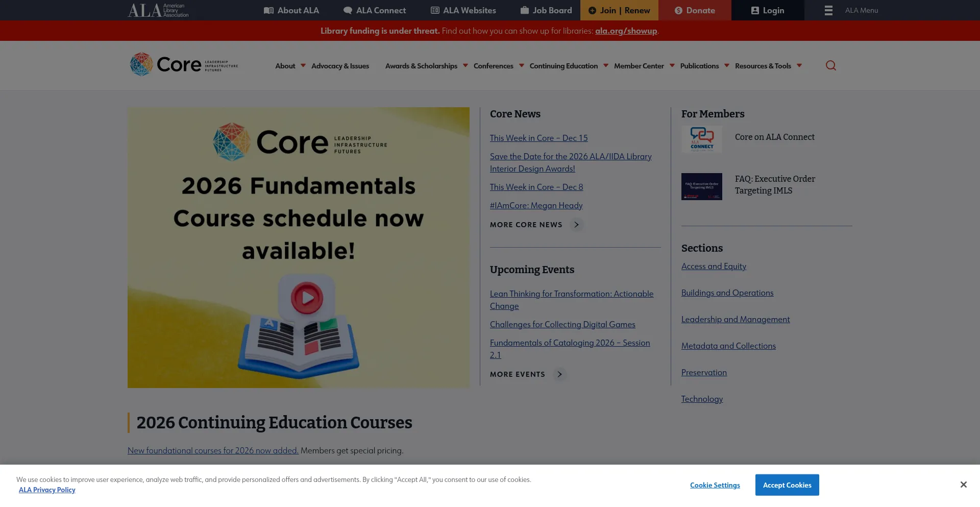The height and width of the screenshot is (507, 980).
Task: Open the ALA Menu hamburger icon
Action: (x=828, y=10)
